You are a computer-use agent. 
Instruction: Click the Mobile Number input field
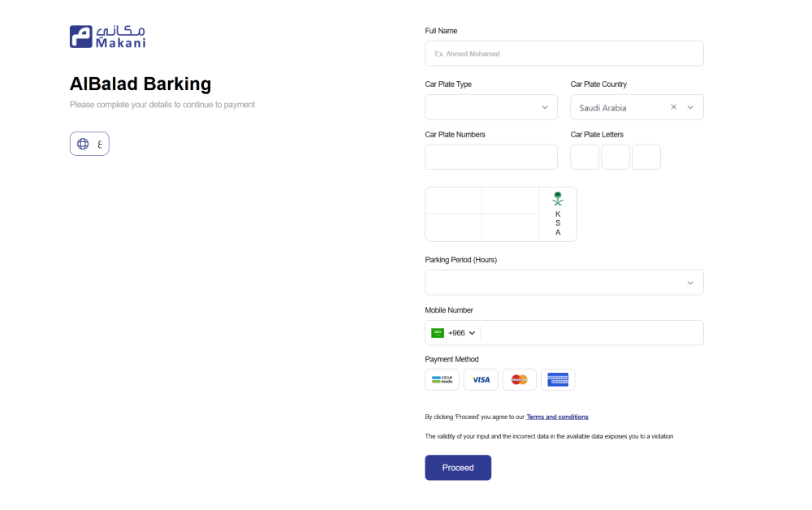click(x=593, y=332)
